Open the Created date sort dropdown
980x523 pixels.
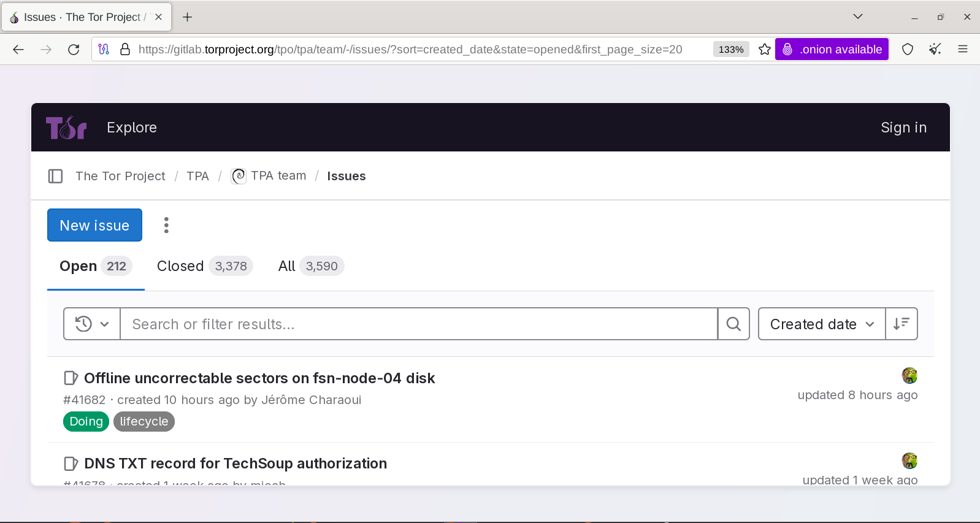[822, 324]
